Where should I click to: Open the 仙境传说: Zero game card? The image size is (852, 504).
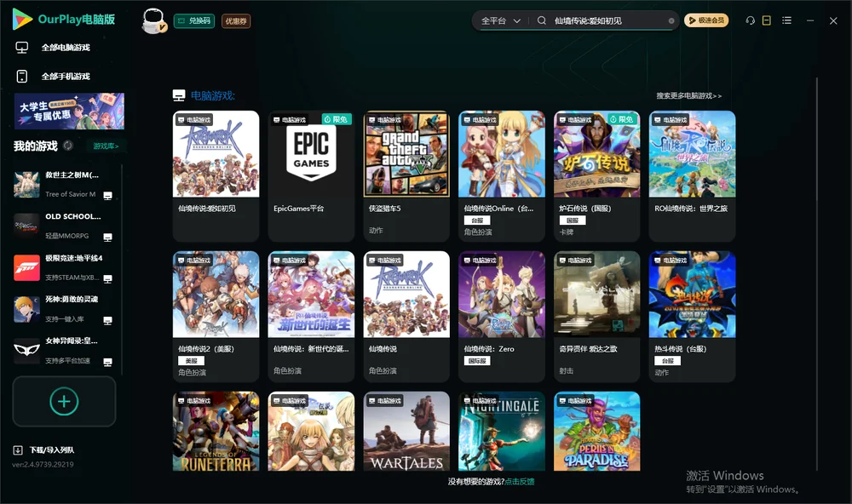click(x=502, y=317)
